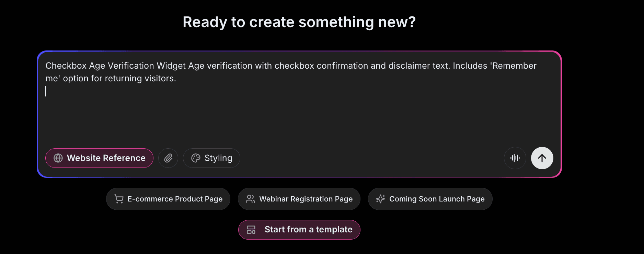Select the E-commerce Product Page suggestion
This screenshot has height=254, width=644.
click(168, 199)
